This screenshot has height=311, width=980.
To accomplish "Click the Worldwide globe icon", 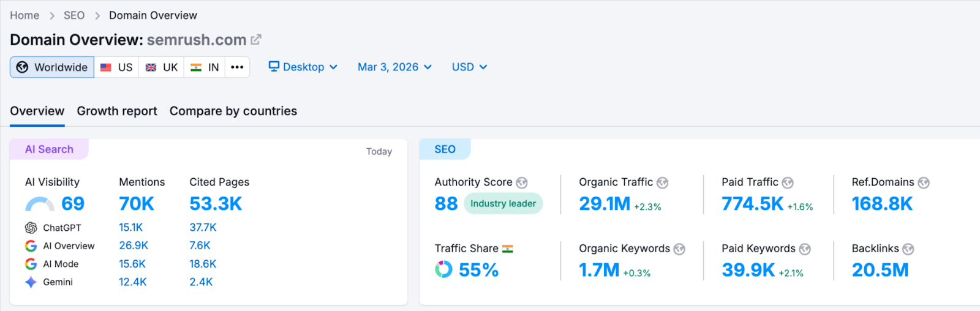I will [x=22, y=67].
